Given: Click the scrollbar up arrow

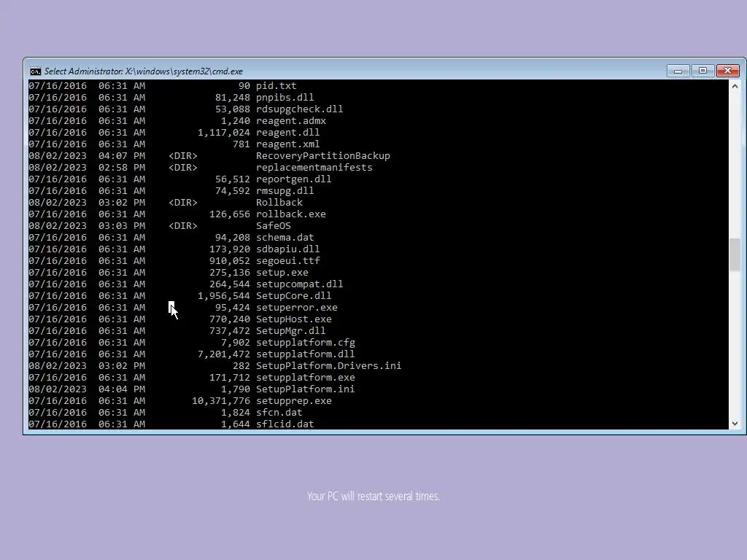Looking at the screenshot, I should pyautogui.click(x=735, y=86).
